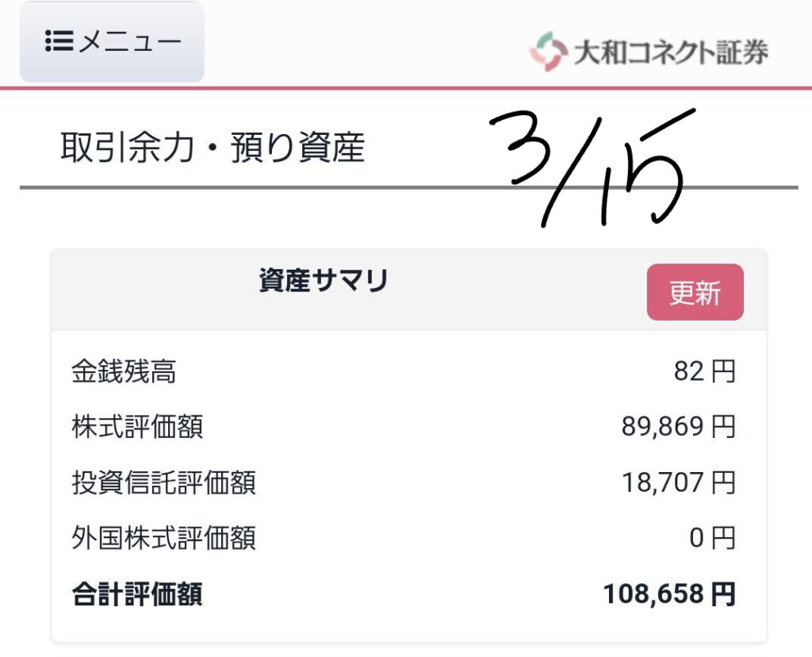Click the list icon beside メニュー
The image size is (812, 657).
pyautogui.click(x=59, y=41)
